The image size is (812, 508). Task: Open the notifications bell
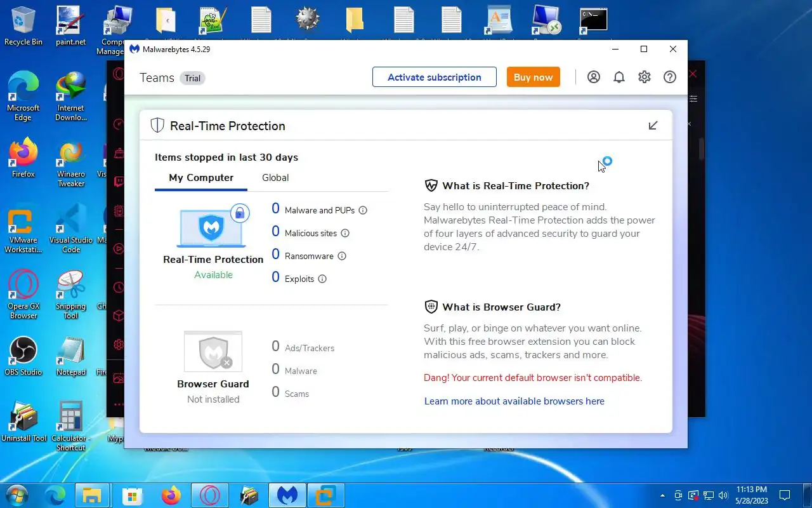pos(619,77)
